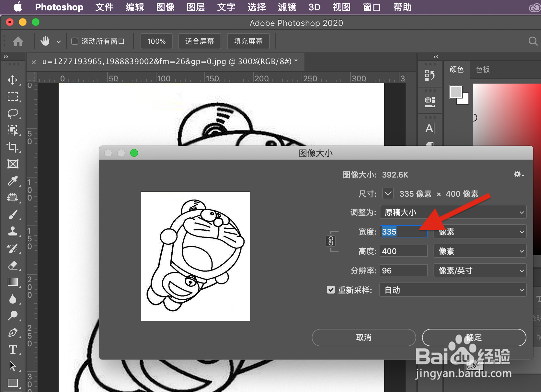The width and height of the screenshot is (541, 392).
Task: Switch to the 颜色 tab
Action: point(456,69)
